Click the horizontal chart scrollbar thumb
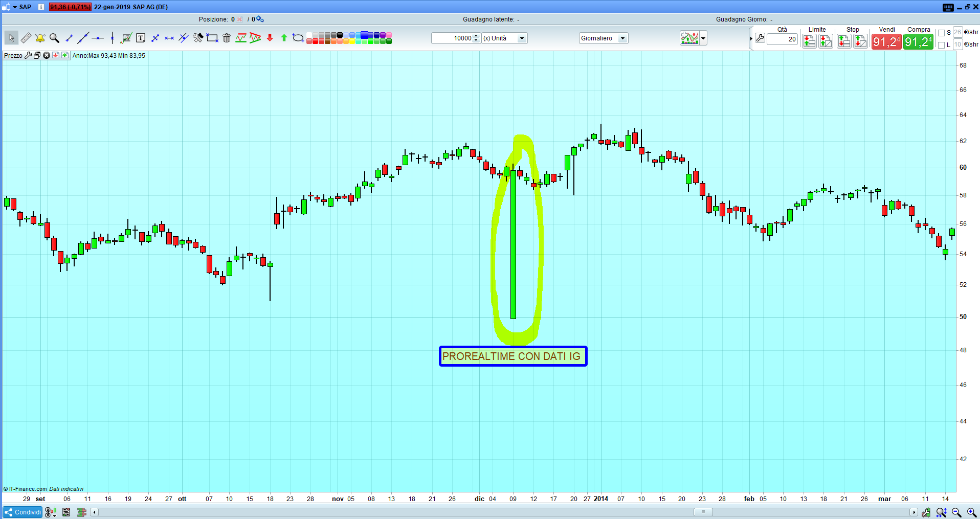 click(x=703, y=512)
